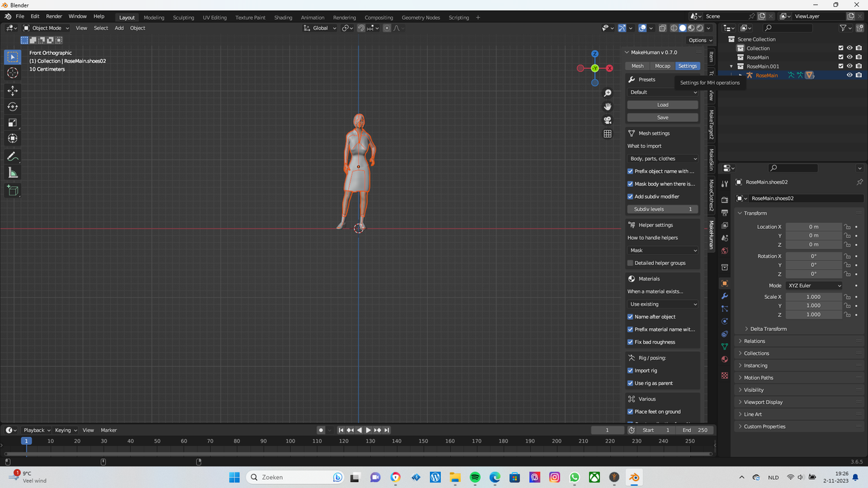Click frame 100 on the timeline

click(x=290, y=441)
